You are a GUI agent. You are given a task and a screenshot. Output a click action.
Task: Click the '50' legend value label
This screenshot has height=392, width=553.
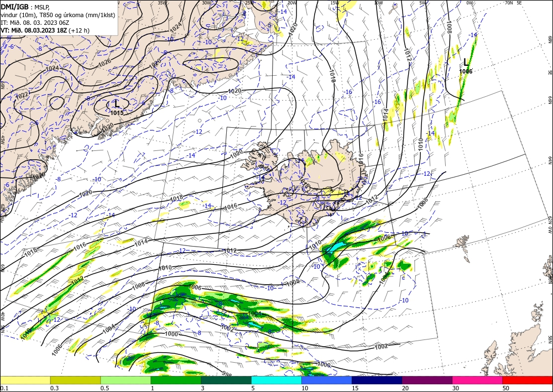(506, 388)
